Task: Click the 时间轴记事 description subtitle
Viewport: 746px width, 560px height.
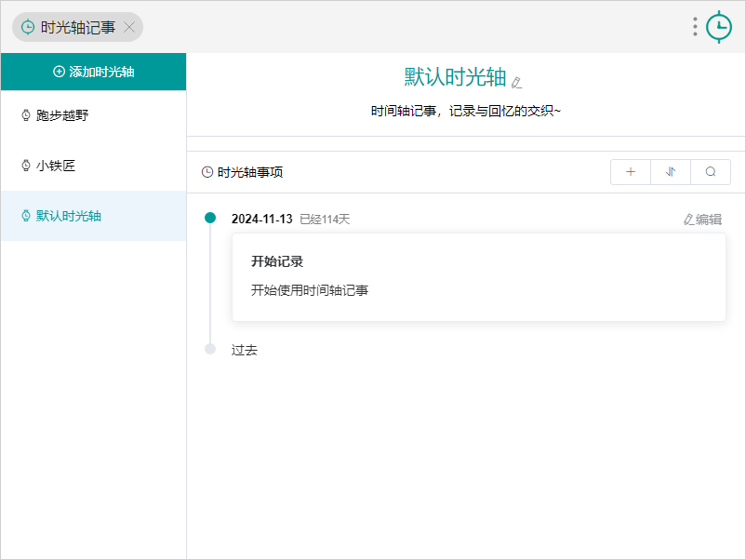Action: 466,112
